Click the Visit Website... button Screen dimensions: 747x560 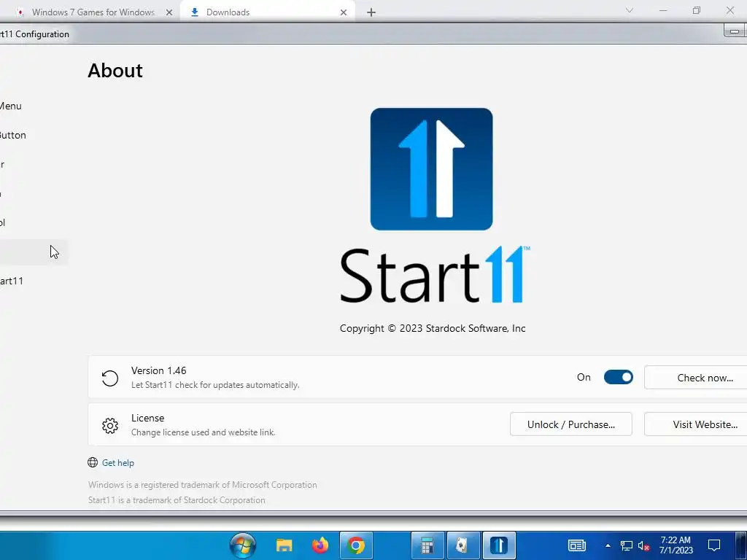695,424
